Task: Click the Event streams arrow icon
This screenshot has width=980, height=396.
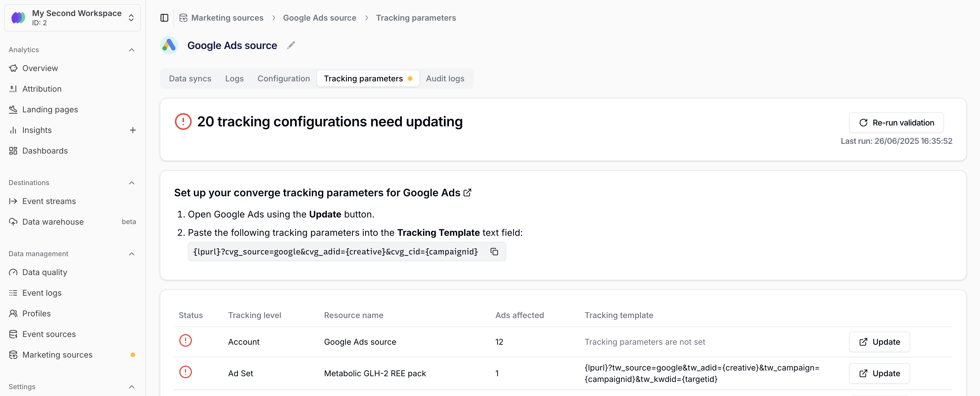Action: coord(13,201)
